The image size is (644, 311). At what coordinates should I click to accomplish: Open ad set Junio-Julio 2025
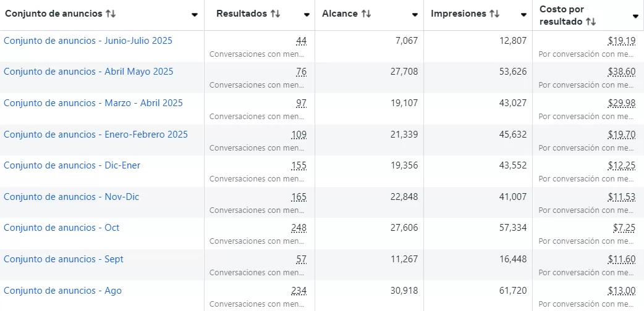pyautogui.click(x=88, y=41)
